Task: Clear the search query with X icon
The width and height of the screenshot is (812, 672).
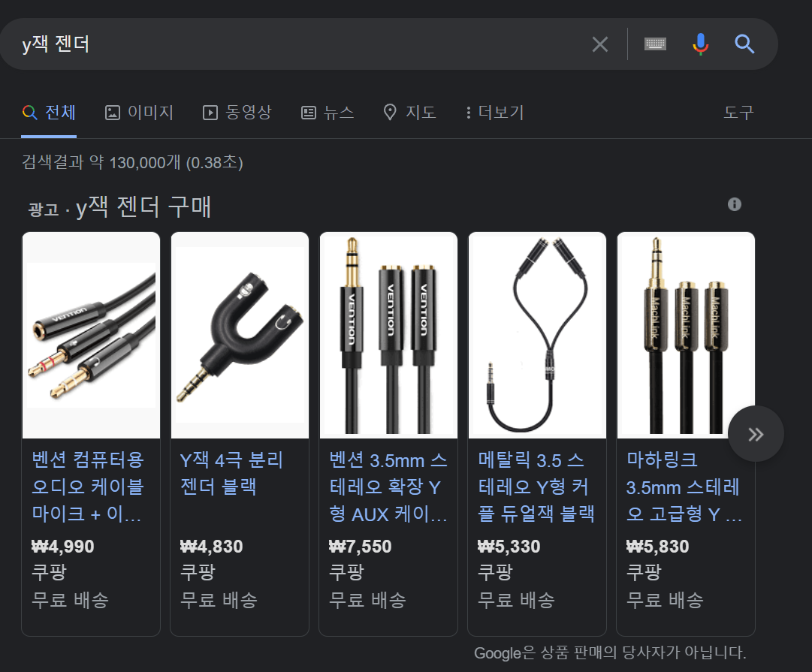Action: coord(599,44)
